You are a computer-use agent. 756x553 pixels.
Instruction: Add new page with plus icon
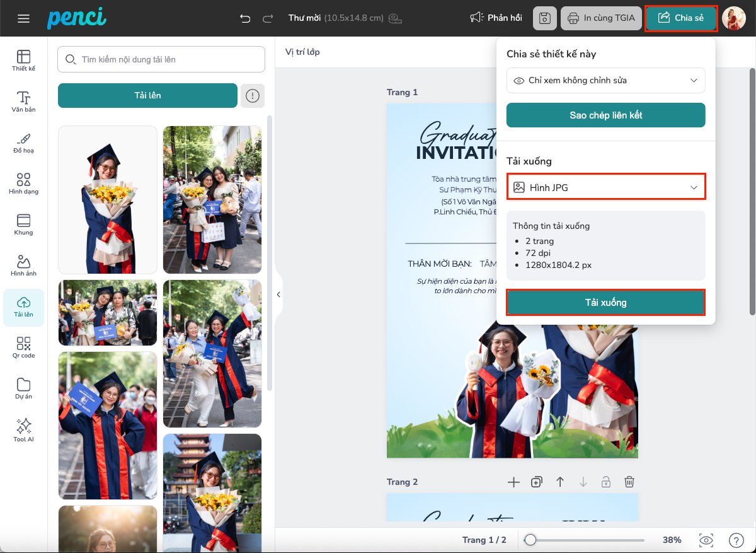pyautogui.click(x=513, y=482)
